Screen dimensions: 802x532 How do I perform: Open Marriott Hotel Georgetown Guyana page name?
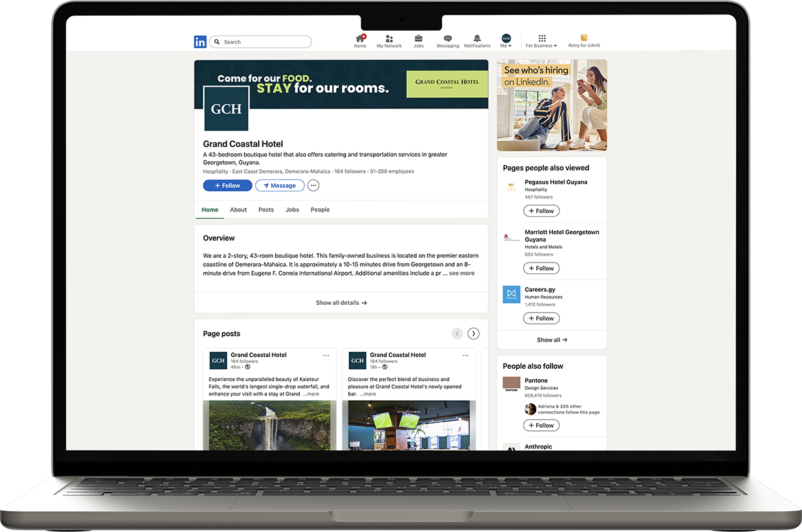point(562,236)
